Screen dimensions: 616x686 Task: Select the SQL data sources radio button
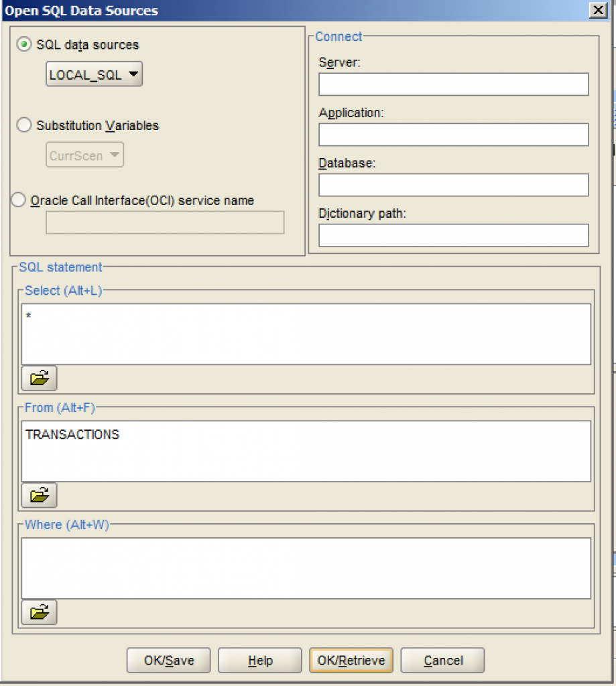click(23, 45)
